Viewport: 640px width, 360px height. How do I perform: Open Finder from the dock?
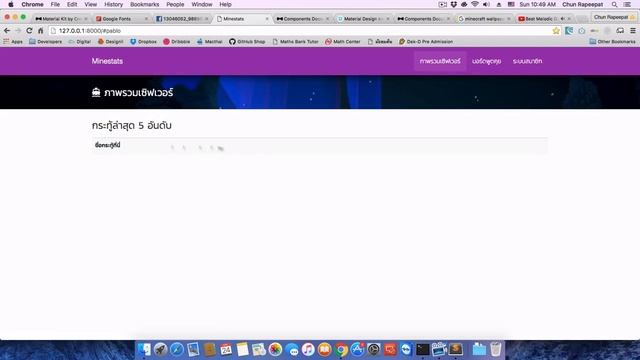pyautogui.click(x=144, y=349)
